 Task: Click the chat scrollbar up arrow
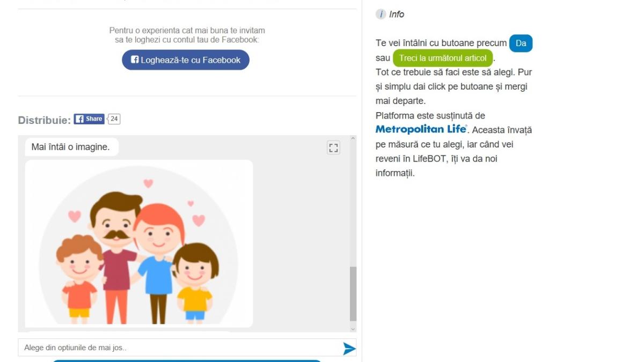[x=353, y=139]
